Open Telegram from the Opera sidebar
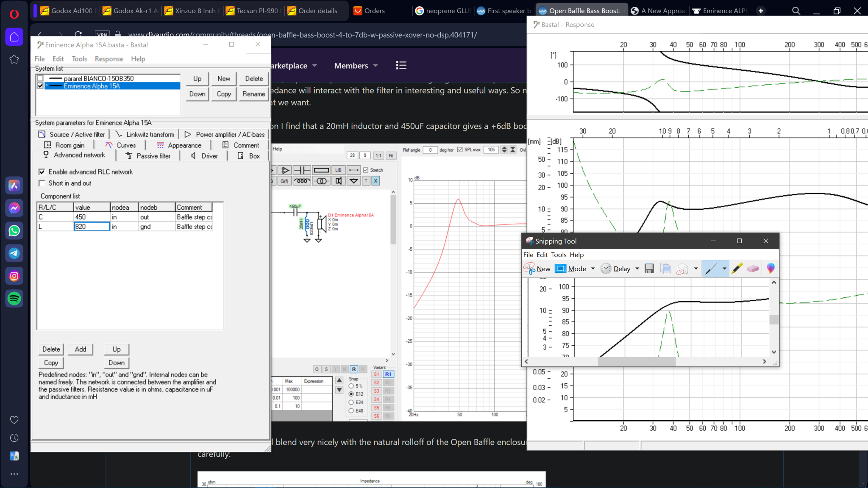The height and width of the screenshot is (488, 868). tap(14, 253)
